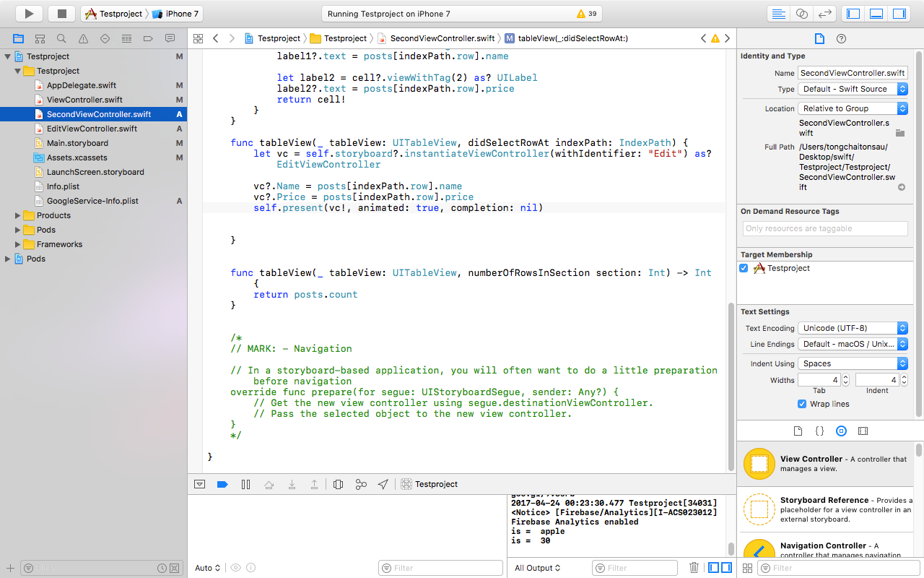Click the Debug View Hierarchy icon
Screen dimensions: 924x578
tap(338, 484)
